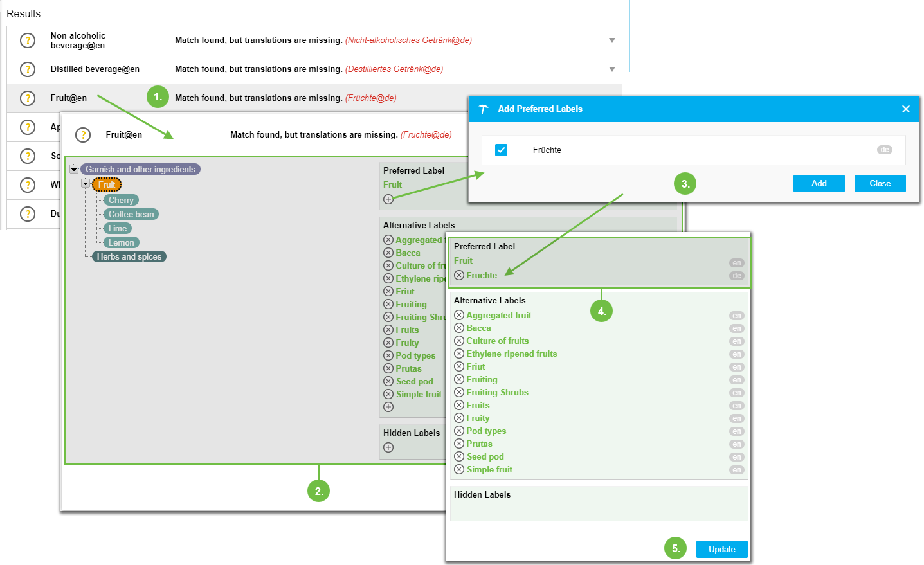Image resolution: width=924 pixels, height=565 pixels.
Task: Remove the Früchte preferred label
Action: pos(459,275)
